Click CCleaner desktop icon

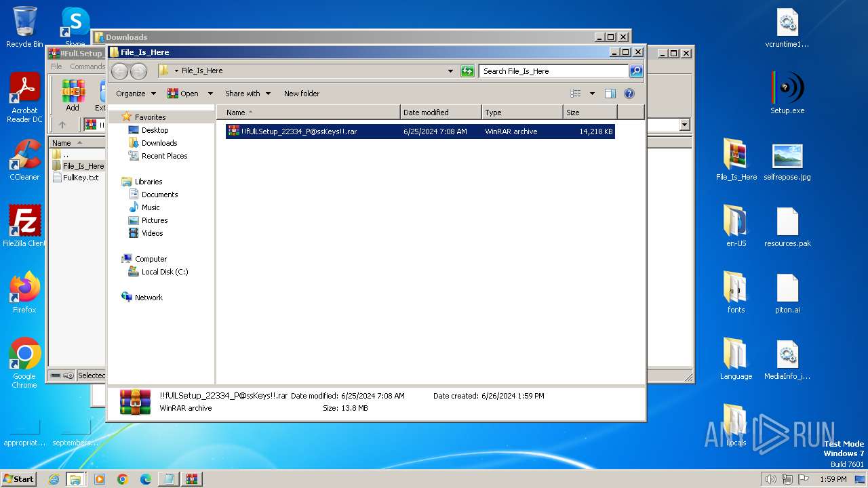click(24, 161)
